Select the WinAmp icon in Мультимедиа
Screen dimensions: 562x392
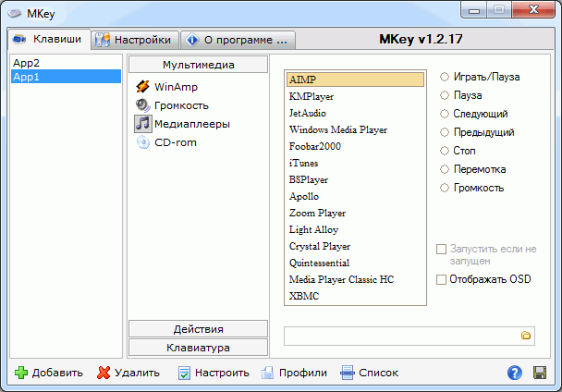pyautogui.click(x=142, y=86)
